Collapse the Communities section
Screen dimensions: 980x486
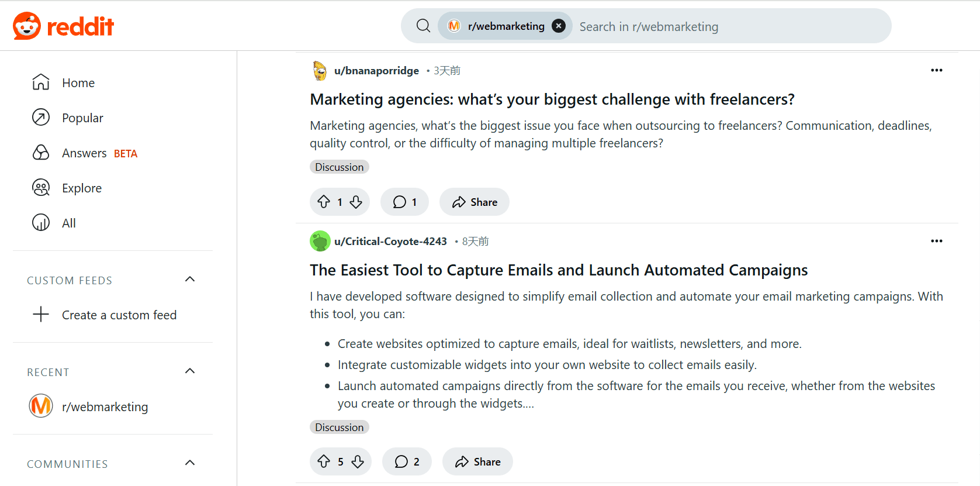(x=190, y=463)
